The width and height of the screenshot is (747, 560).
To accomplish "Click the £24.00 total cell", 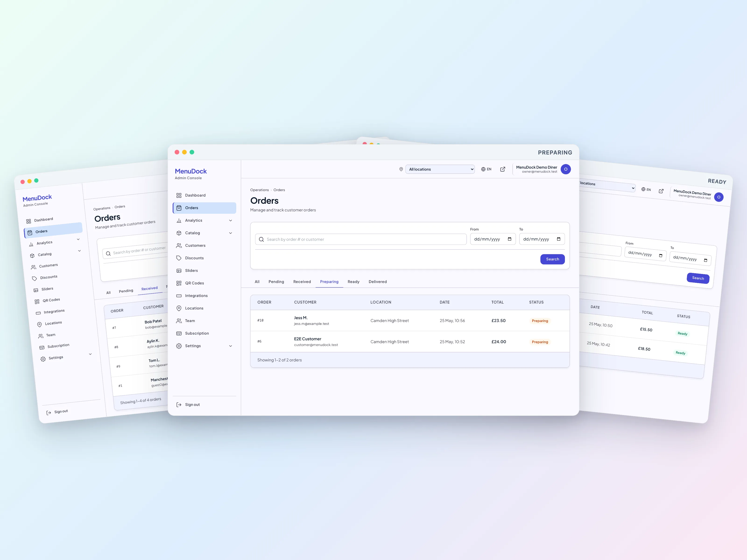I will coord(499,342).
